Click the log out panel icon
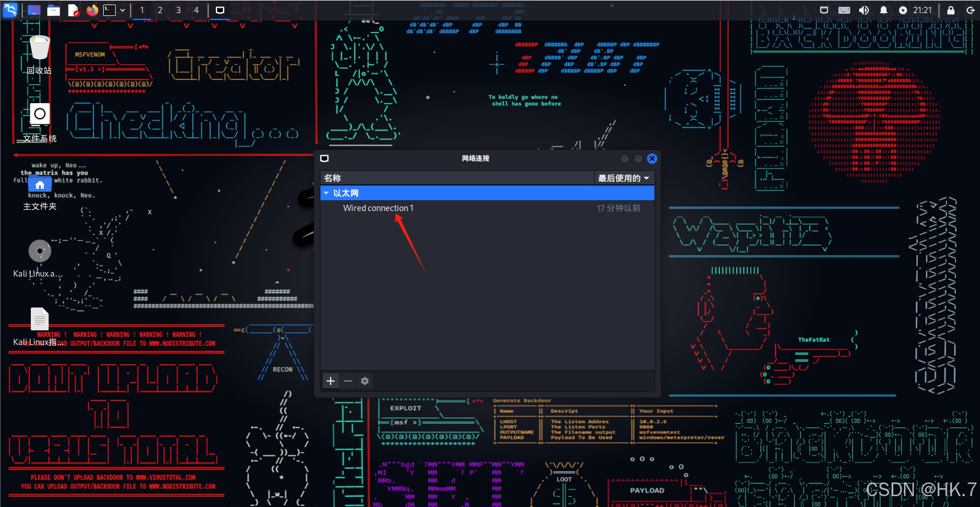The width and height of the screenshot is (980, 507). pos(970,10)
